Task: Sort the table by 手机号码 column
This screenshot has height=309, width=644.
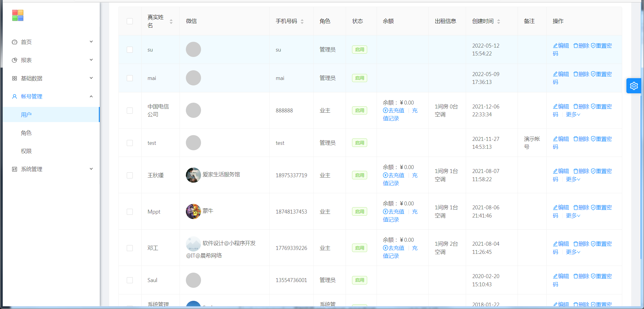Action: pos(302,22)
